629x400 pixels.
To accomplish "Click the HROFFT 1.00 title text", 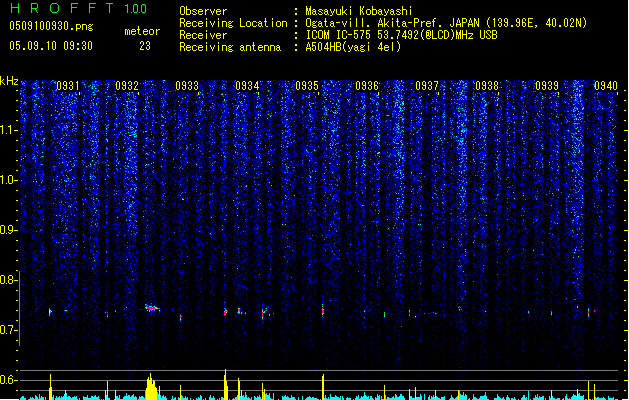I will tap(78, 8).
